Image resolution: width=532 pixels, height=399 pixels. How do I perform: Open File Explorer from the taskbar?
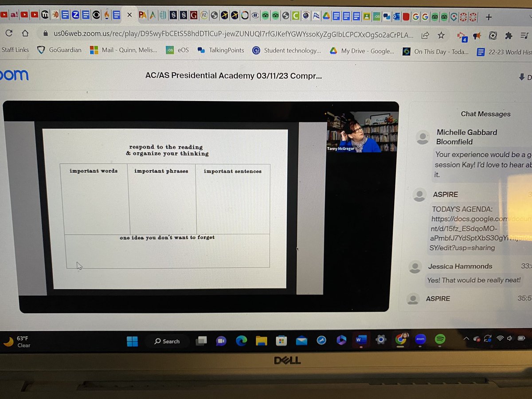point(261,340)
